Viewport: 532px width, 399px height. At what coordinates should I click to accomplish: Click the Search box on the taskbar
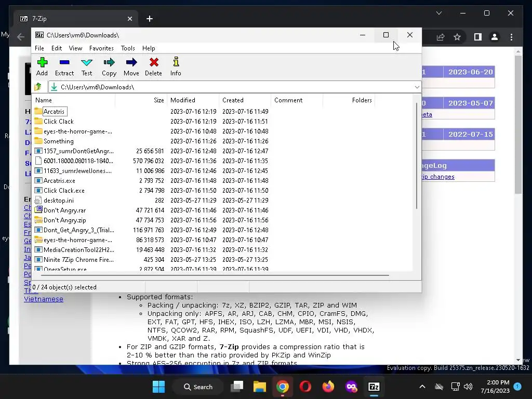pos(198,387)
